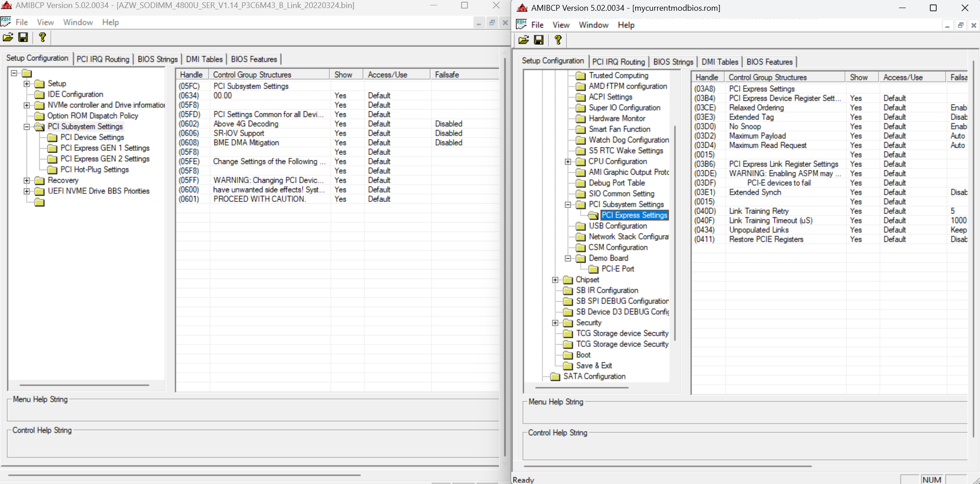This screenshot has height=484, width=980.
Task: Click the folder icon of Trusted Computing
Action: [x=581, y=76]
